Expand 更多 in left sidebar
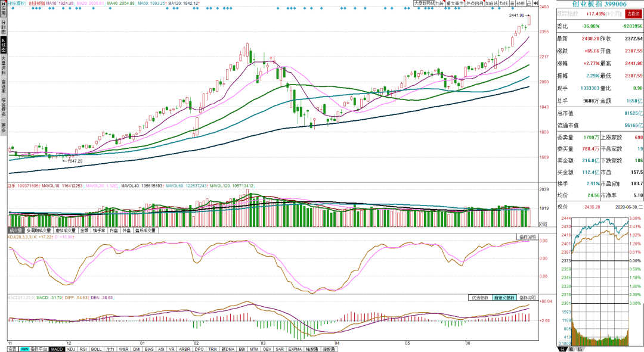 click(x=4, y=127)
